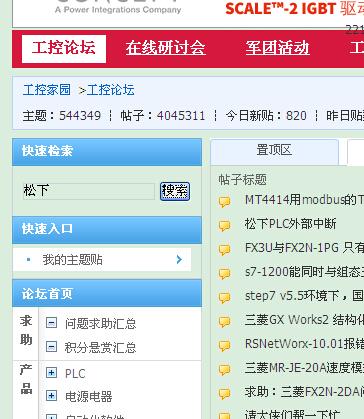Open post RSNetWorx-10.01报错
Image resolution: width=364 pixels, height=419 pixels.
point(304,344)
